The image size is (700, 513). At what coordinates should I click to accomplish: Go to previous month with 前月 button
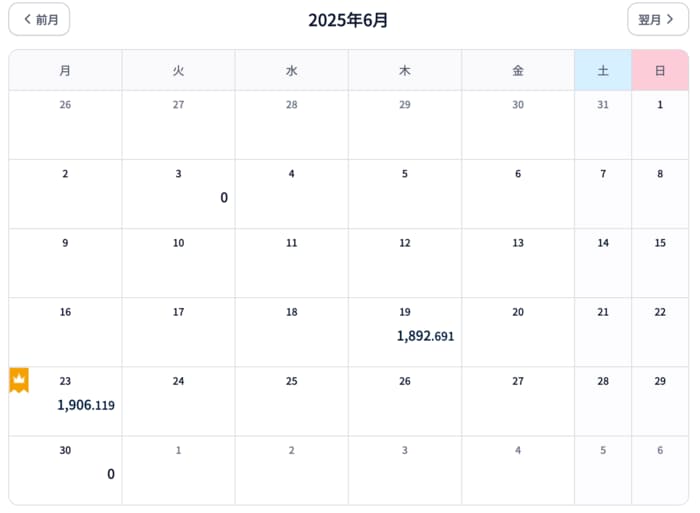tap(40, 19)
